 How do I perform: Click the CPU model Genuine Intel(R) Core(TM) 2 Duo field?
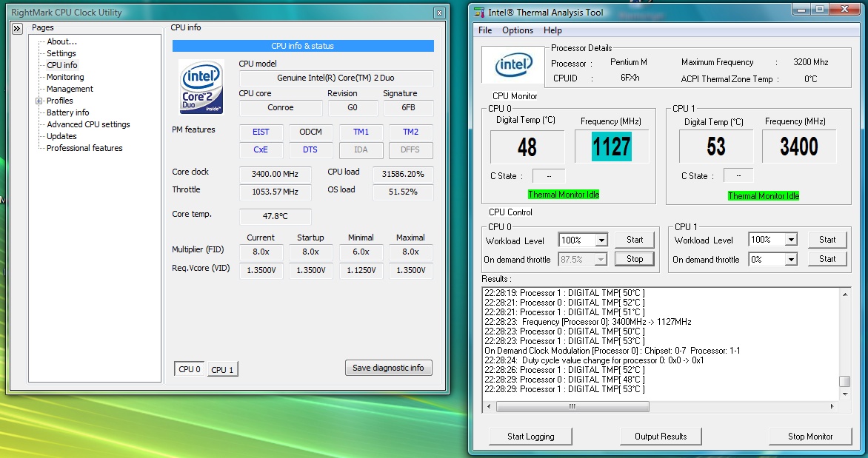point(335,78)
